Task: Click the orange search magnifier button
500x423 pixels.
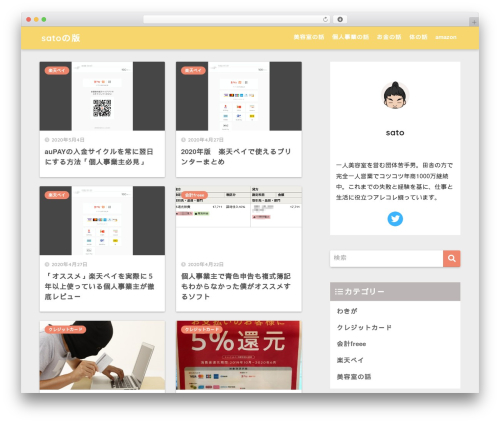Action: [x=452, y=258]
